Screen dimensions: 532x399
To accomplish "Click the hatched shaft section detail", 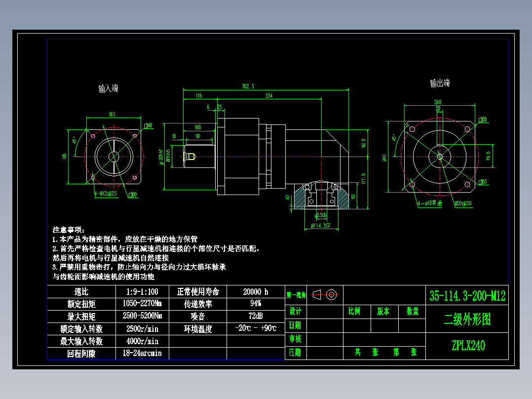I will click(321, 198).
